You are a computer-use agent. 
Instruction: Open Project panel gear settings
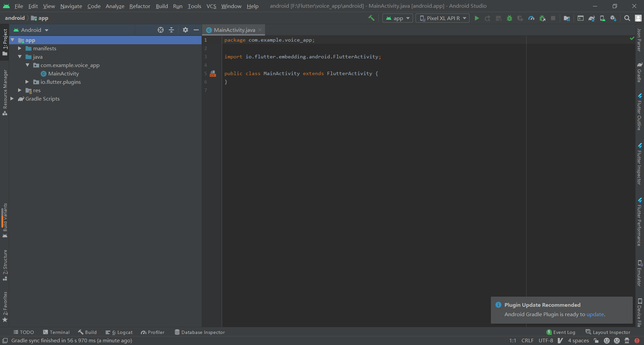point(185,30)
